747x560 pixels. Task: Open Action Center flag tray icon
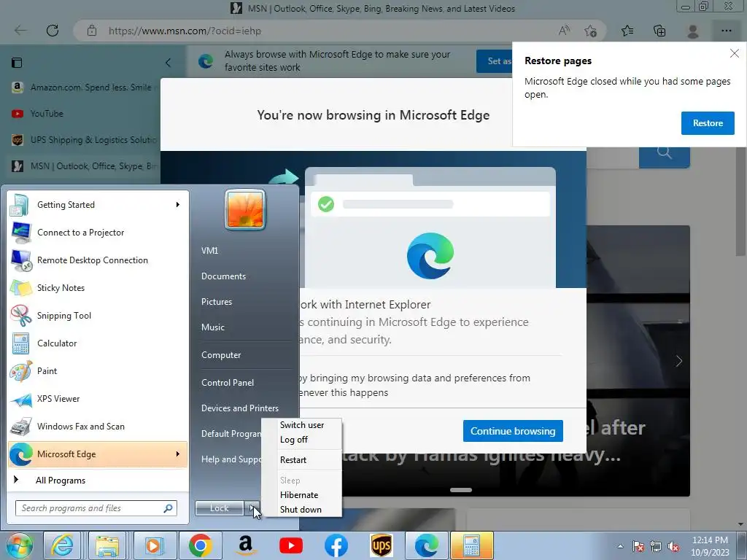(x=638, y=546)
